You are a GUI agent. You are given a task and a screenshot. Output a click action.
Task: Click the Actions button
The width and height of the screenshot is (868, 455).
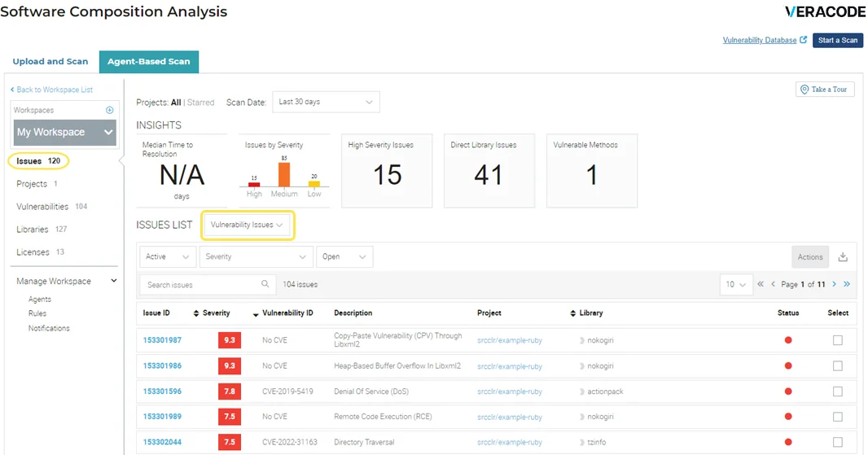pos(810,257)
